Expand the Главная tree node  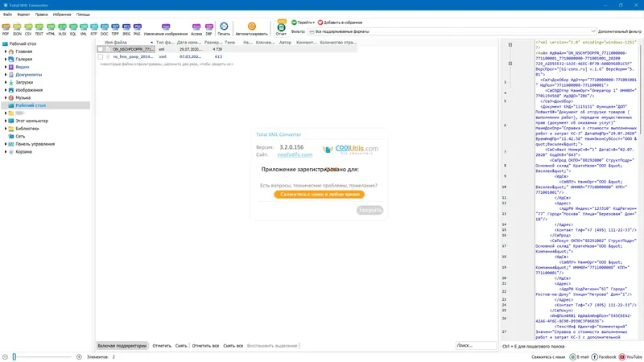6,51
